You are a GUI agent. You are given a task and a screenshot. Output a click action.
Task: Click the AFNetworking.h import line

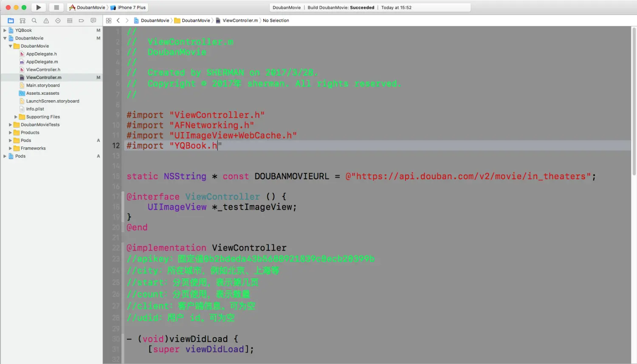tap(190, 125)
